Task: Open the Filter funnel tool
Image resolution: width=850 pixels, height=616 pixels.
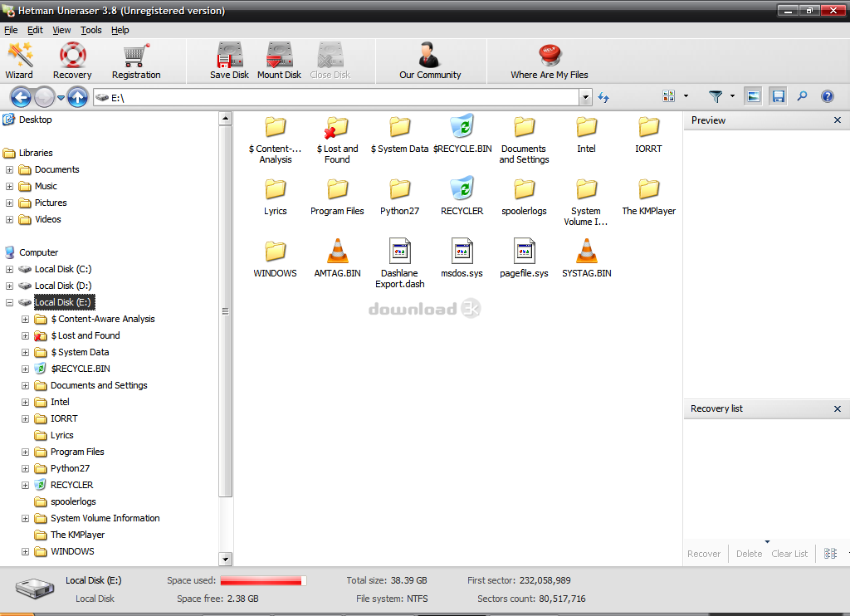Action: click(716, 96)
